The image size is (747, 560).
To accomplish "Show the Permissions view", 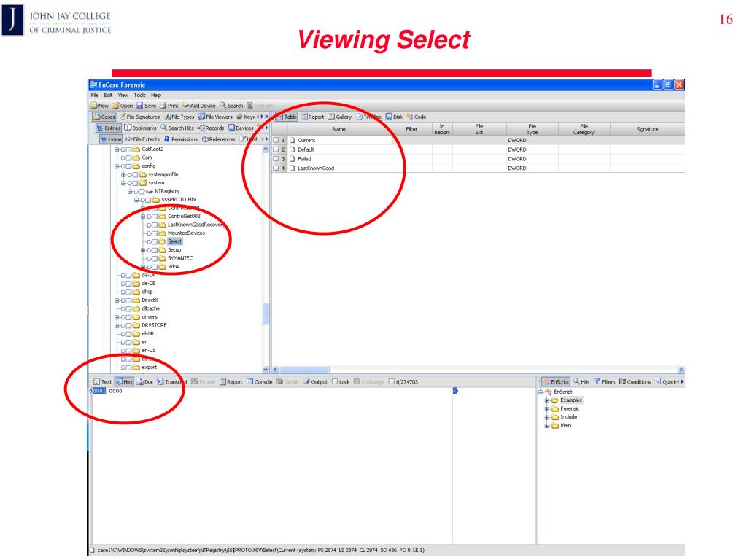I will click(x=181, y=139).
